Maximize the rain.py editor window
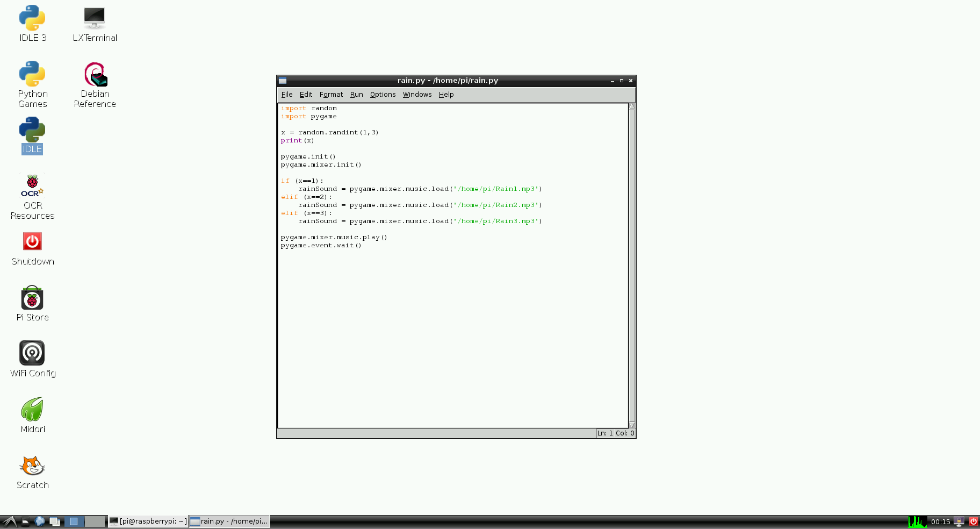The height and width of the screenshot is (529, 980). click(621, 81)
